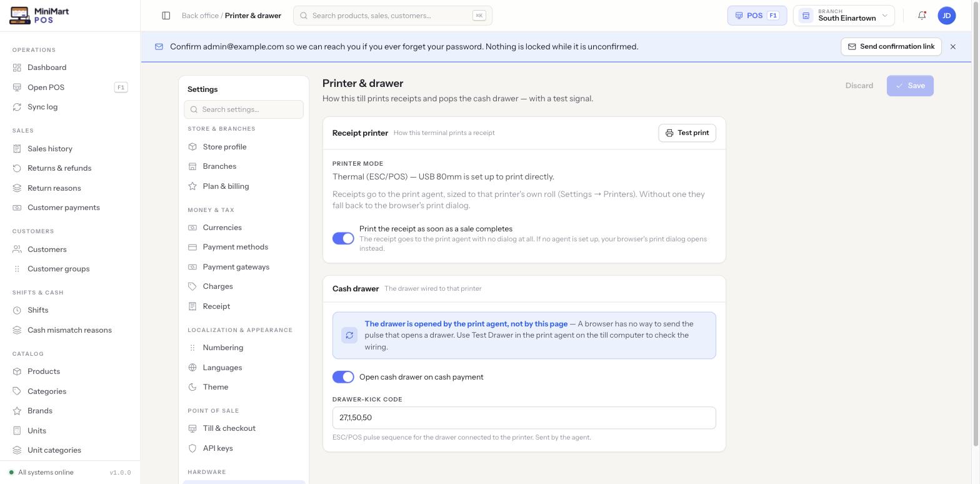Click the Store profile icon in settings
Screen dimensions: 980x484
click(x=192, y=147)
